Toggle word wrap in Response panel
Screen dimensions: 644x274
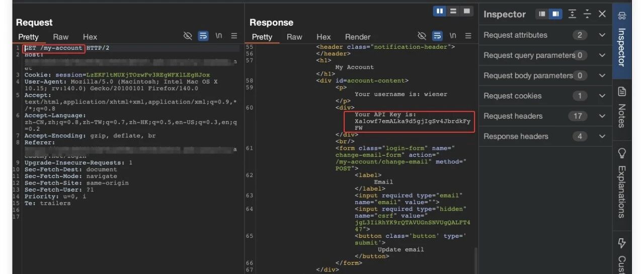point(437,36)
